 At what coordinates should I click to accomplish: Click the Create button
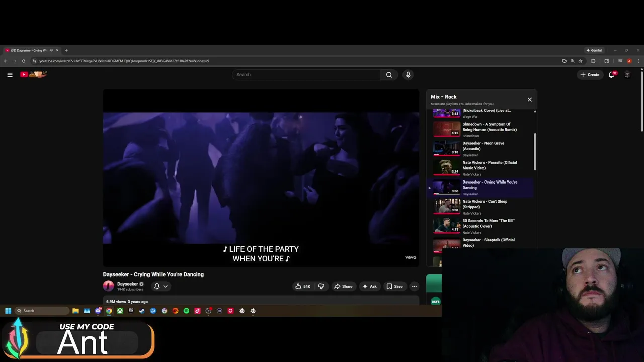pos(590,75)
